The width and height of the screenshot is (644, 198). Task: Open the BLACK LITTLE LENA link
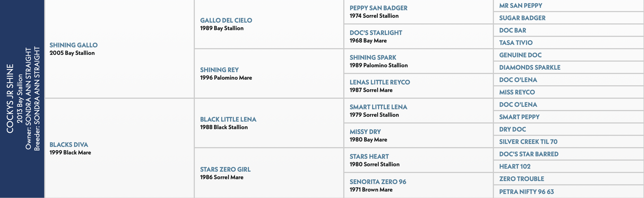(x=228, y=119)
